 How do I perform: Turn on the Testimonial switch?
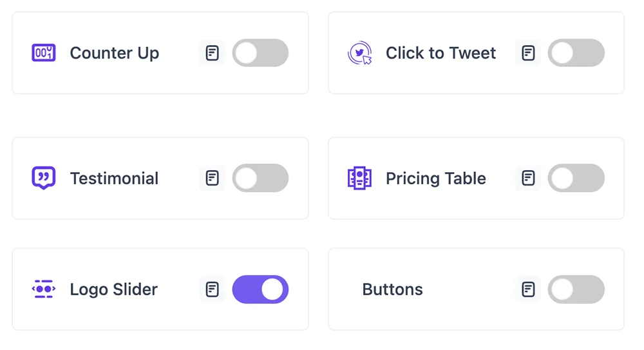click(x=260, y=178)
